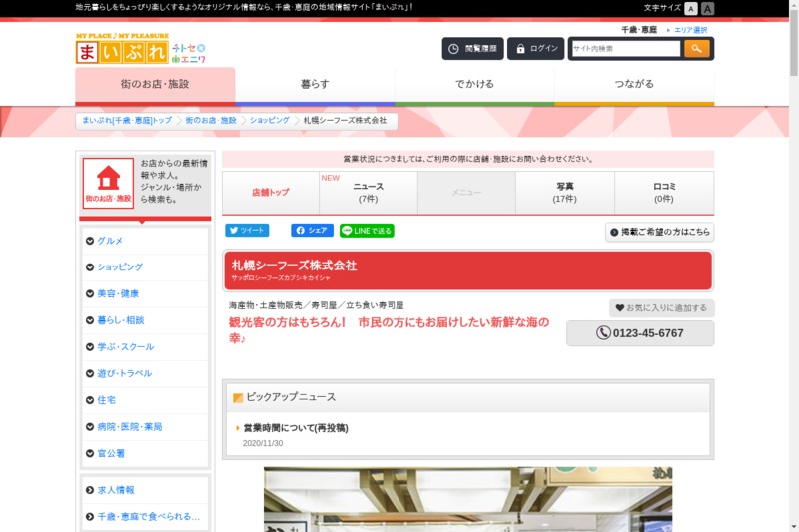Click the ログイン login button
Screen dimensions: 799x532
pos(535,48)
